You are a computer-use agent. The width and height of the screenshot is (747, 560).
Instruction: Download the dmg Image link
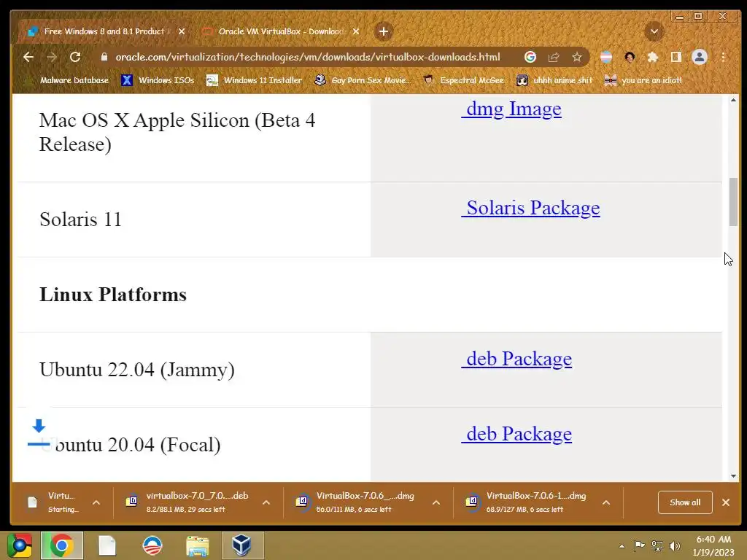tap(511, 109)
